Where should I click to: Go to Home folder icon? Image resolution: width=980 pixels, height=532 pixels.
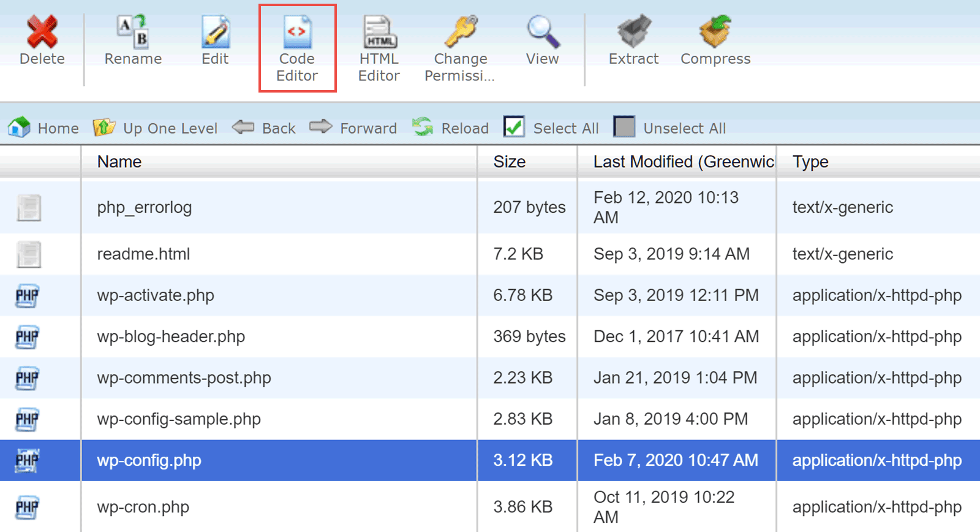[19, 127]
